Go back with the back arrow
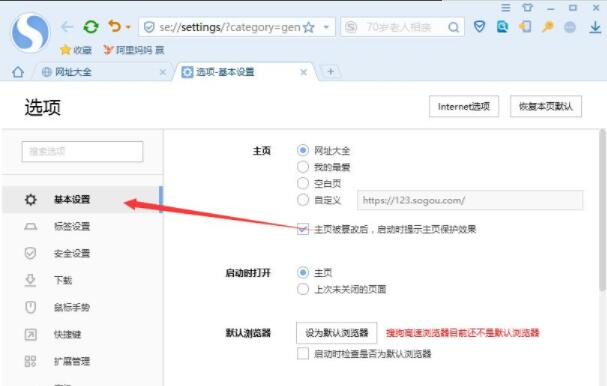 (x=67, y=27)
